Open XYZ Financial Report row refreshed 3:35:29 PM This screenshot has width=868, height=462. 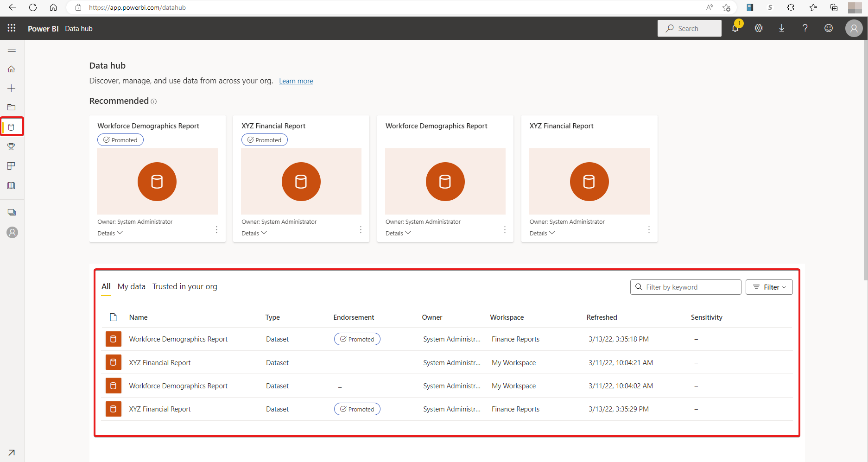[447, 409]
